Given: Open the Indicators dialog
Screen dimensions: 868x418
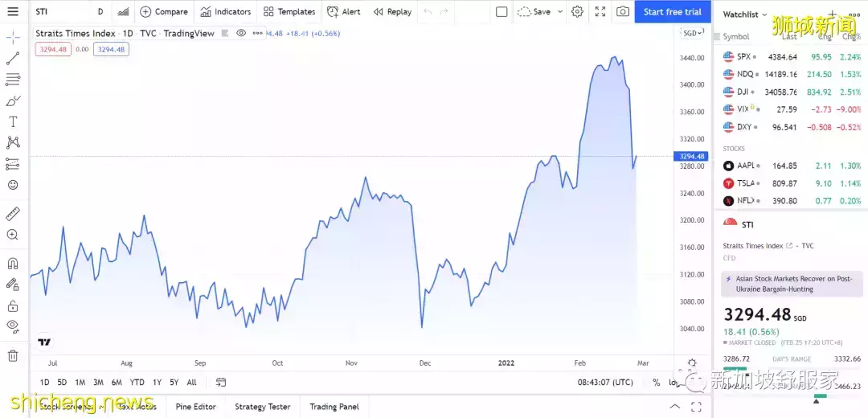Looking at the screenshot, I should pyautogui.click(x=226, y=12).
